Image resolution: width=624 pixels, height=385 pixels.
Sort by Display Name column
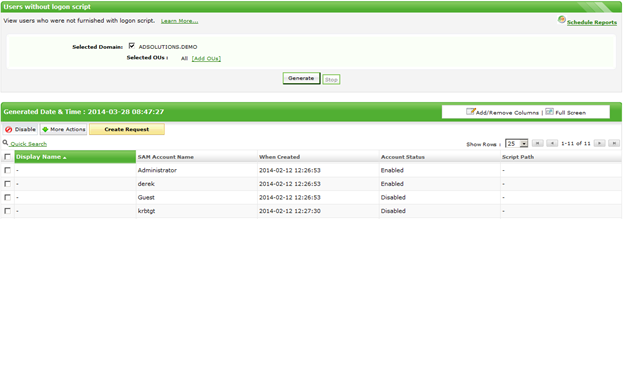(75, 157)
